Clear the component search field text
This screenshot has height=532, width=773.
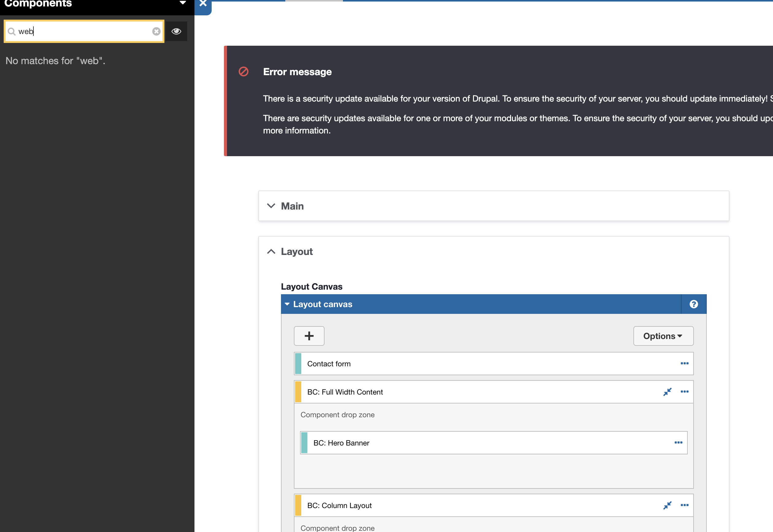[156, 31]
